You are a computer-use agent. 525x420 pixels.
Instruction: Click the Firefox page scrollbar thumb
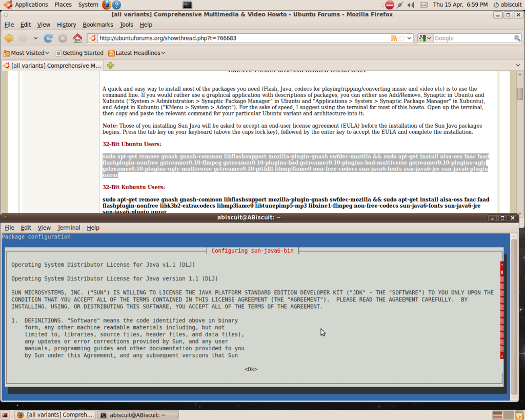pyautogui.click(x=520, y=94)
